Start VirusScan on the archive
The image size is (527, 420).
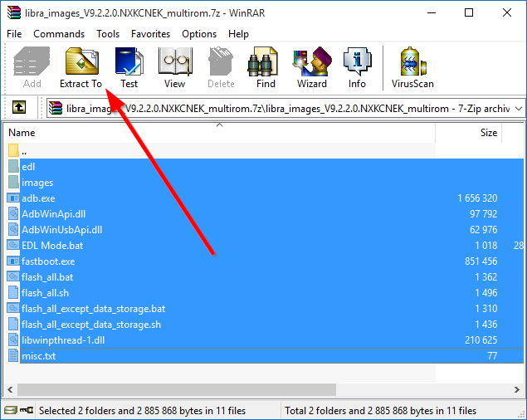click(412, 61)
